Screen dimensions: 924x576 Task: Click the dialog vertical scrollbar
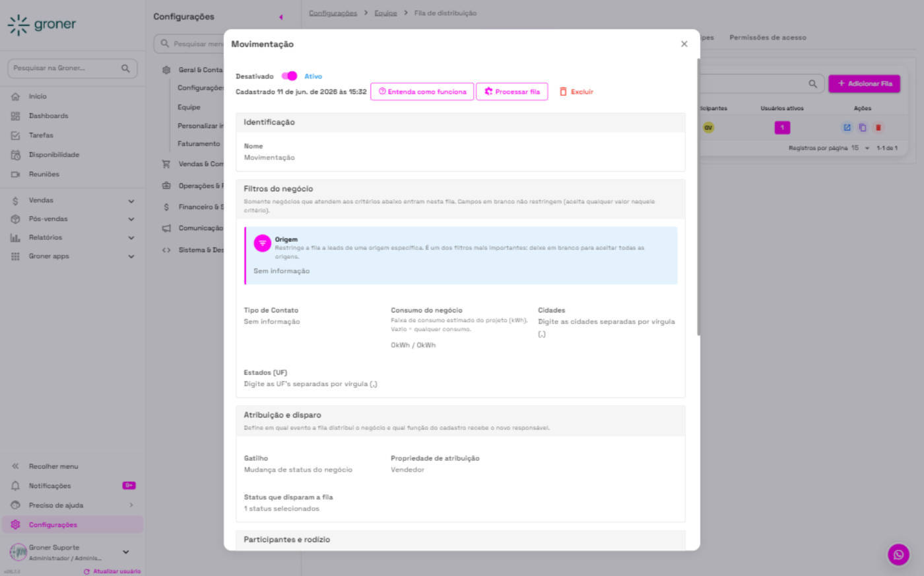tap(698, 197)
